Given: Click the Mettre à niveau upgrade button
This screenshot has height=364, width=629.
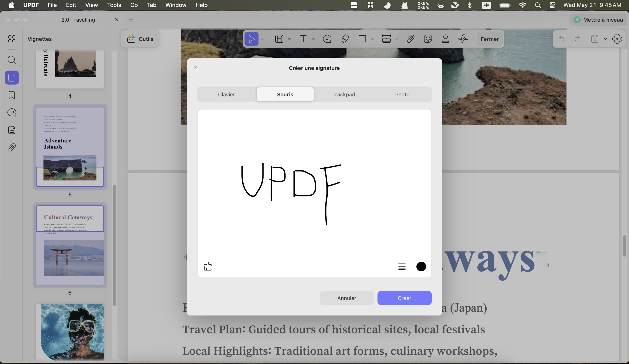Looking at the screenshot, I should coord(599,20).
